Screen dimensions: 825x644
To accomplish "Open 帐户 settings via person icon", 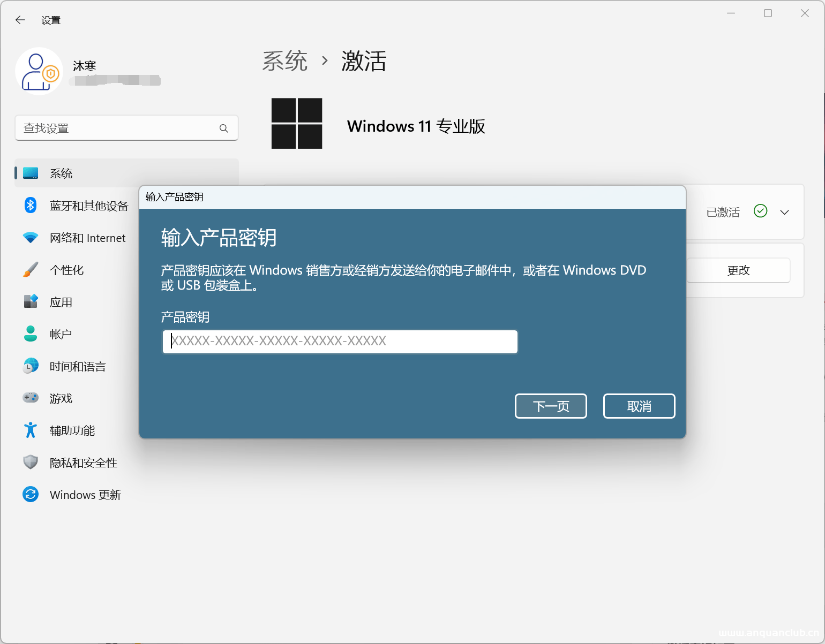I will 31,334.
